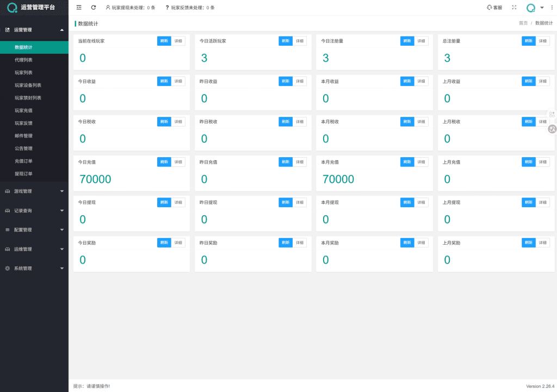Click the platform logo in sidebar header

click(x=12, y=8)
